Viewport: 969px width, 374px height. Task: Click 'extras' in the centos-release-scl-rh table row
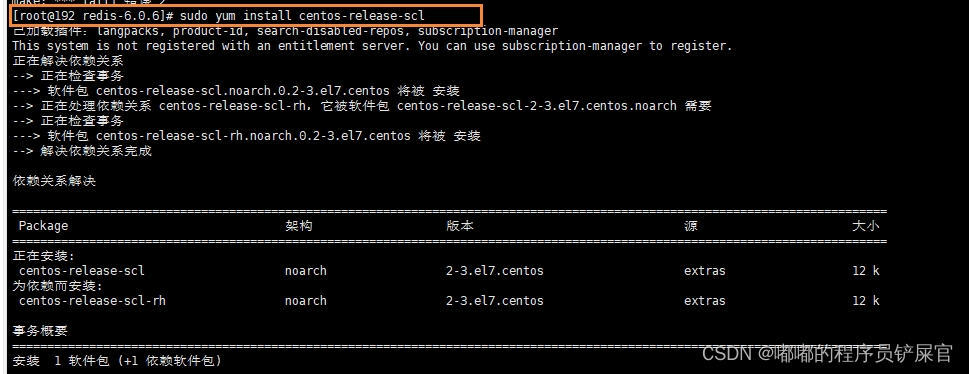(x=705, y=301)
